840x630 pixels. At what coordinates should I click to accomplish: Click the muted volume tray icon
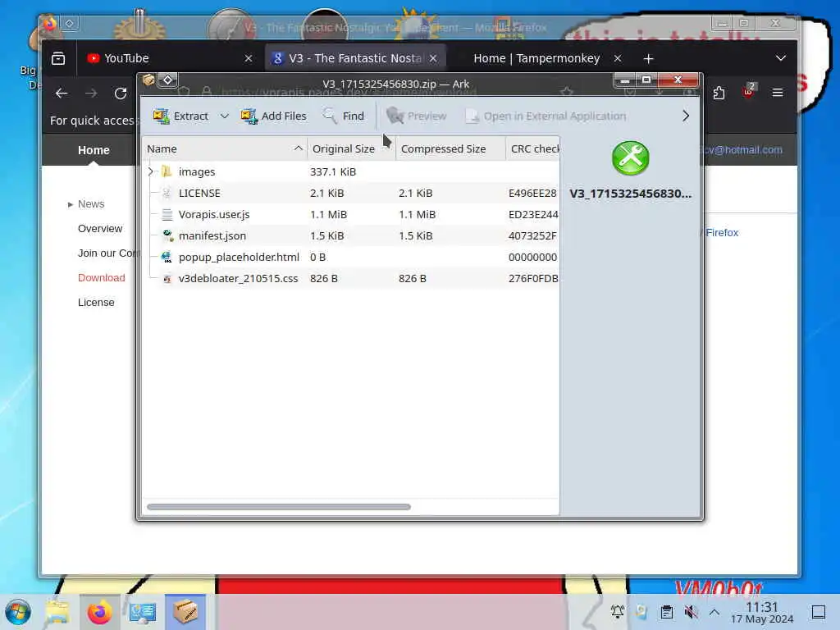click(x=691, y=612)
